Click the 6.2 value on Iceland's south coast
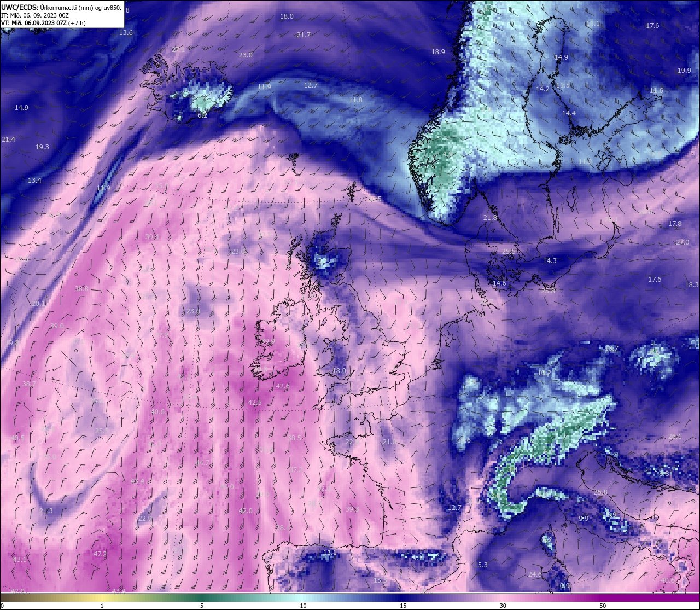 [x=202, y=115]
